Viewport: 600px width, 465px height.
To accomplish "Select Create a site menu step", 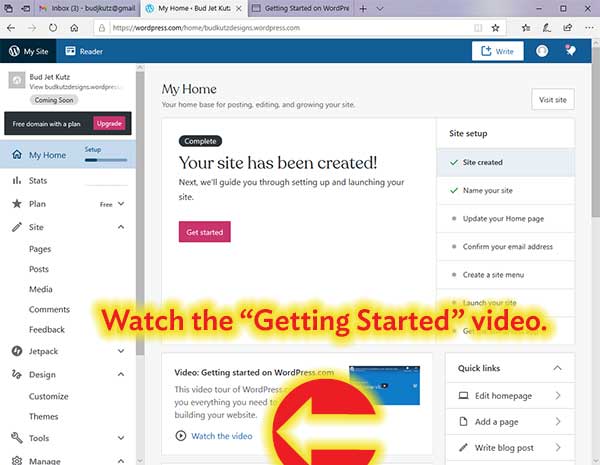I will [506, 275].
